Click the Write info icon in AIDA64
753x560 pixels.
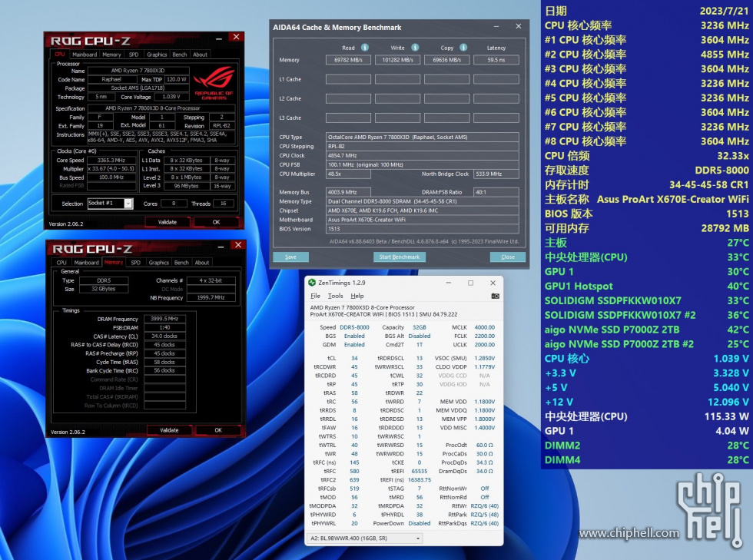415,48
